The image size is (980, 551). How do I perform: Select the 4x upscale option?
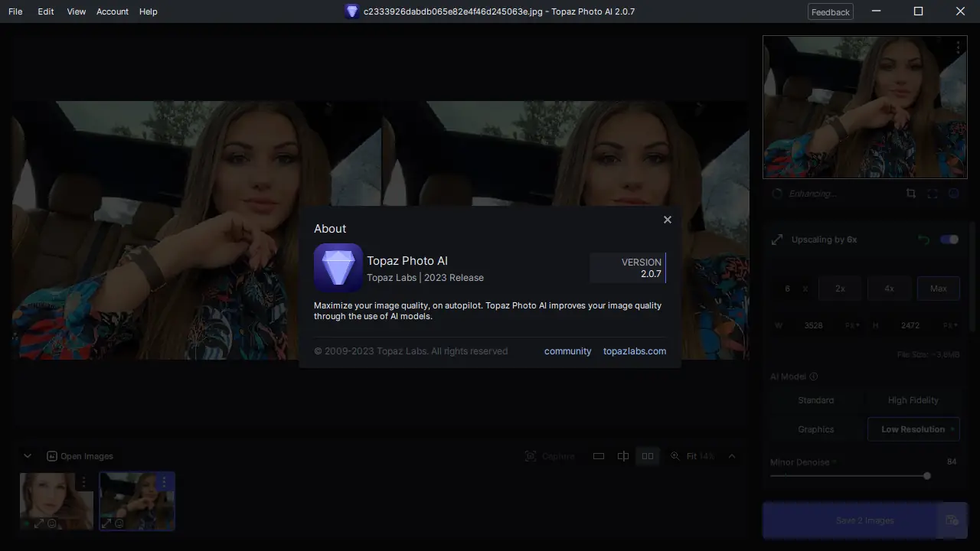pyautogui.click(x=889, y=289)
